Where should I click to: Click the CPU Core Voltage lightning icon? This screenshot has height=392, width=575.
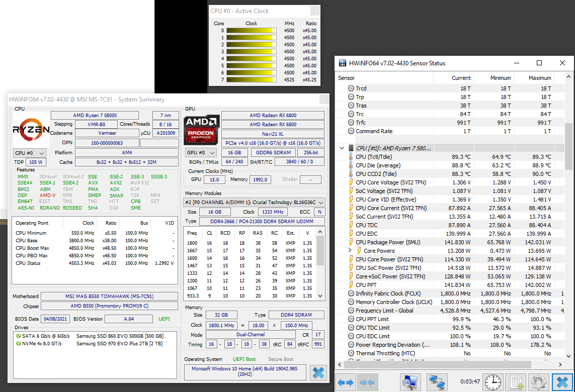351,182
